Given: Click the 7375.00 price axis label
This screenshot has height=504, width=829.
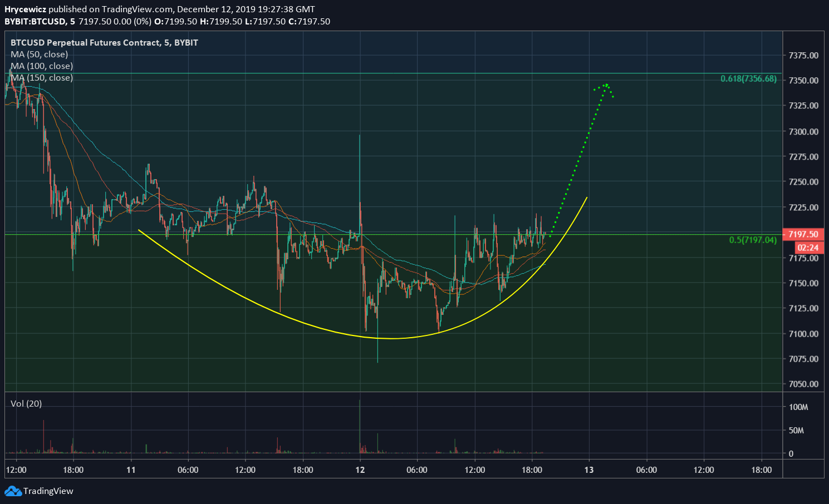Looking at the screenshot, I should (x=803, y=56).
